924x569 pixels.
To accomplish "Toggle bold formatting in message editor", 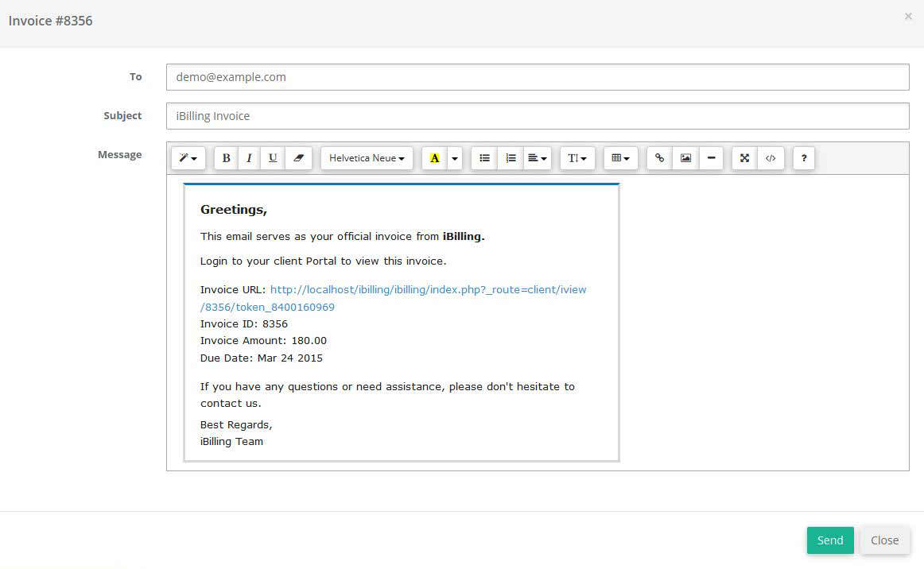I will pyautogui.click(x=226, y=158).
